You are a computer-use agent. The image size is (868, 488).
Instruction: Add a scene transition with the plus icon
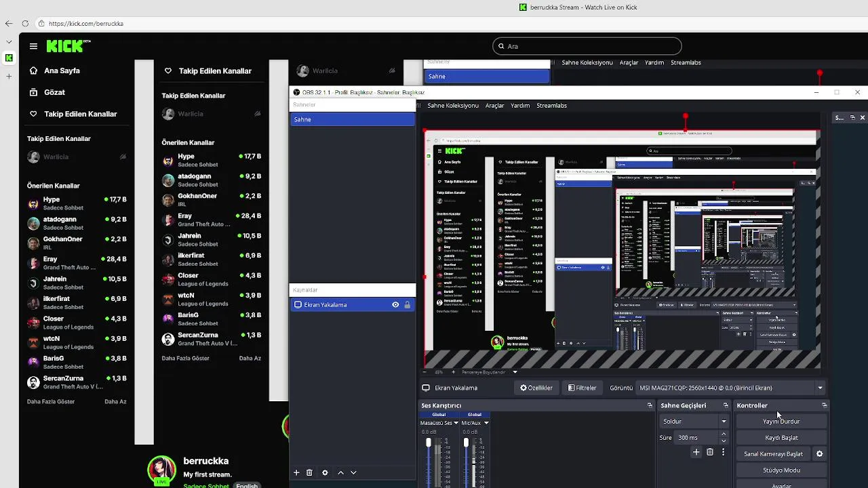point(696,452)
